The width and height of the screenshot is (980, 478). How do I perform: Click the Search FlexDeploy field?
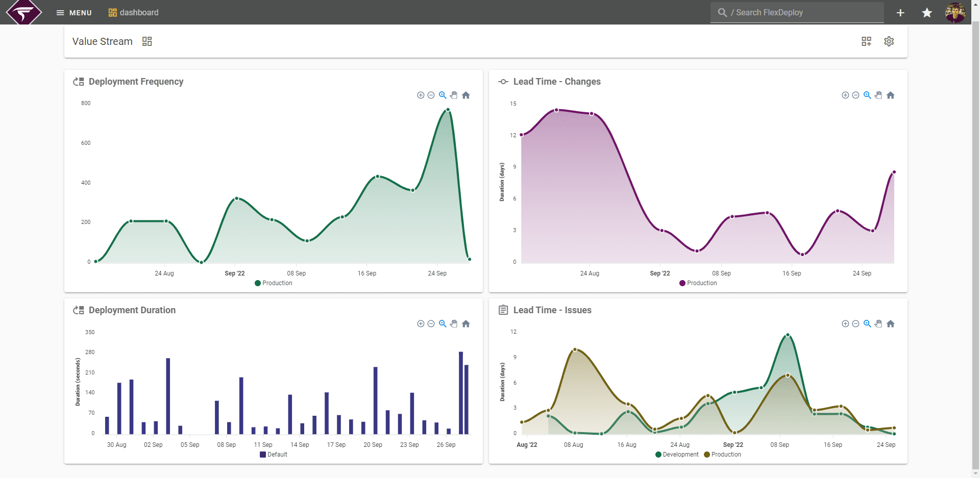[797, 13]
